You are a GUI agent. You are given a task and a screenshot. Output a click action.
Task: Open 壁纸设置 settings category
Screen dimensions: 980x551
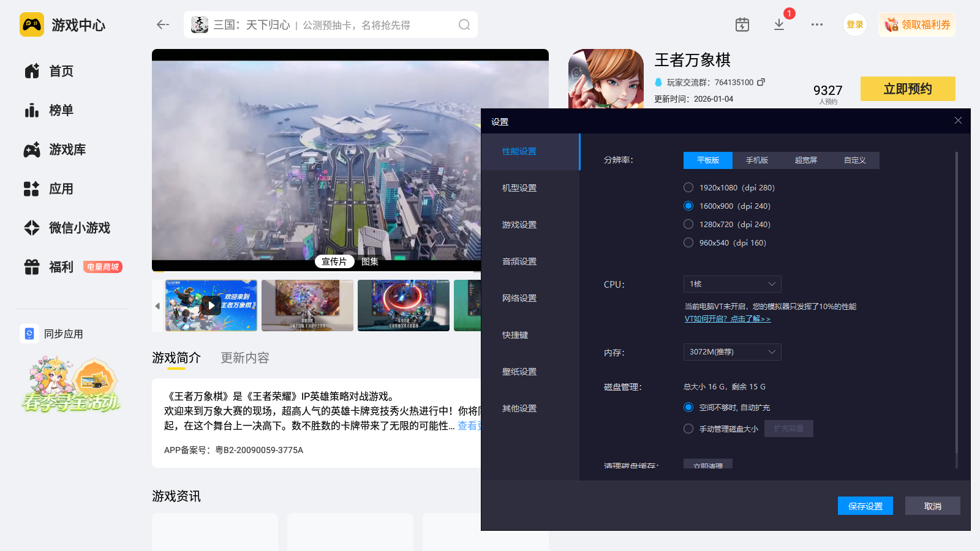[530, 372]
